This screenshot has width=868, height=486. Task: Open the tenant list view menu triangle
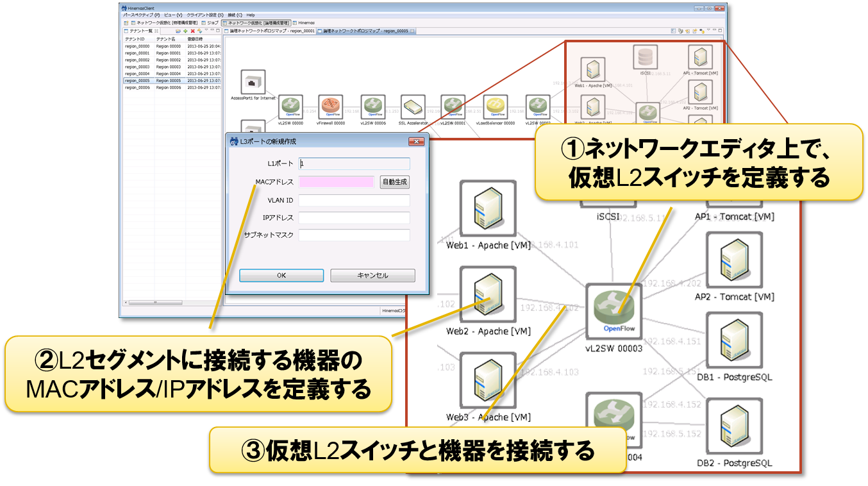tap(206, 30)
